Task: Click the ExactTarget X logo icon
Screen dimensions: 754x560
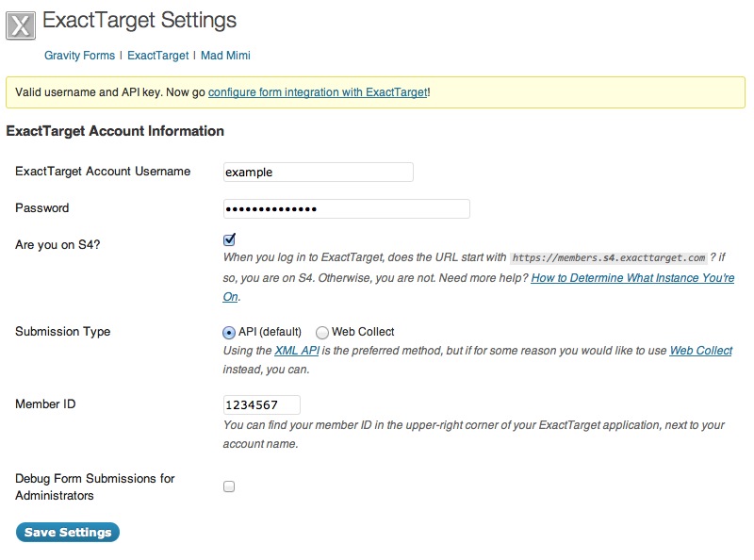Action: [x=21, y=24]
